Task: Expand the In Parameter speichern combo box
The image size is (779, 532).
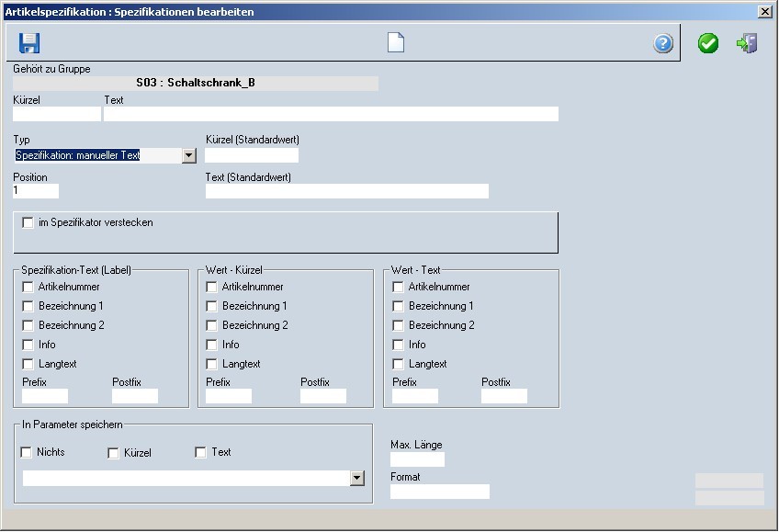Action: (x=357, y=479)
